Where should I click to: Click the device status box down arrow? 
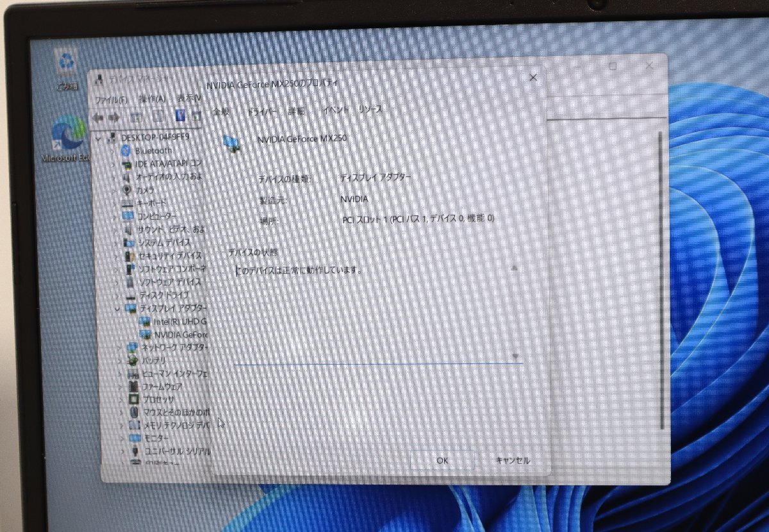pos(517,356)
